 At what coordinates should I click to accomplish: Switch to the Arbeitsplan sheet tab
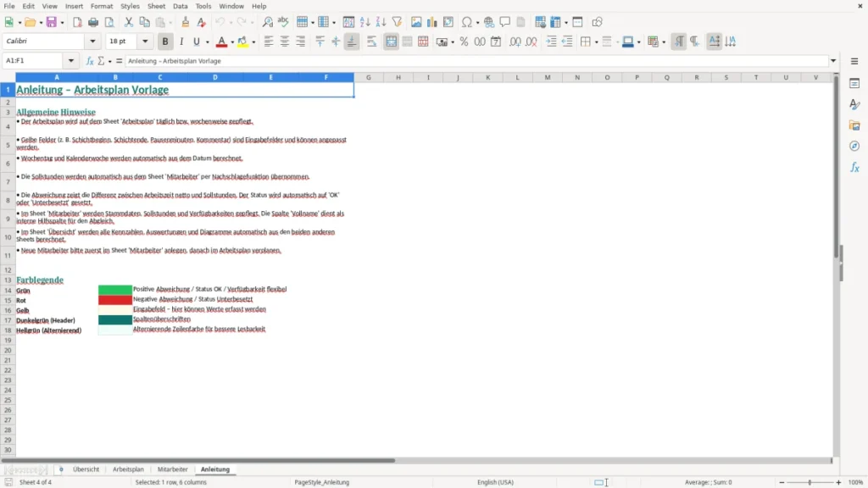click(128, 469)
